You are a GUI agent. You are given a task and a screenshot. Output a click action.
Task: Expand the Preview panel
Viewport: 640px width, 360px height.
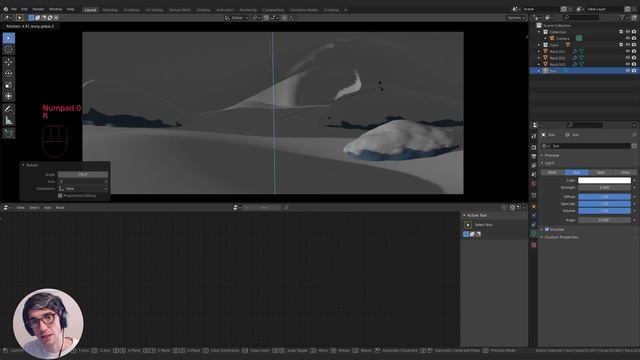551,156
